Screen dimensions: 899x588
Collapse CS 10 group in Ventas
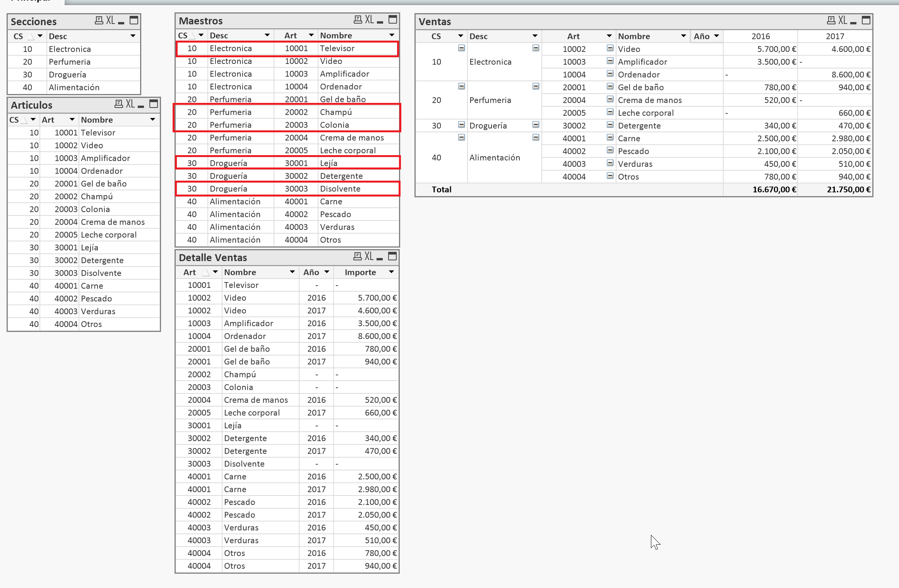click(x=461, y=48)
